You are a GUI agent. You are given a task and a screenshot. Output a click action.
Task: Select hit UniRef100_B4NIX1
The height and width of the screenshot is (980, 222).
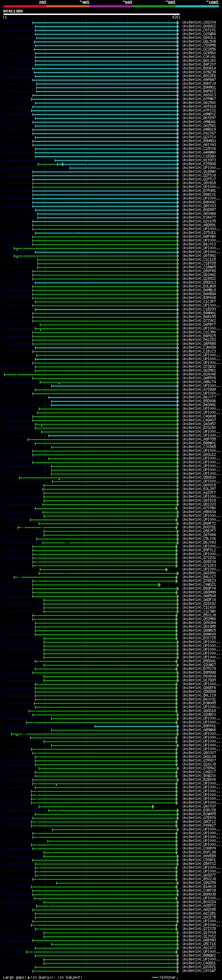point(199,194)
